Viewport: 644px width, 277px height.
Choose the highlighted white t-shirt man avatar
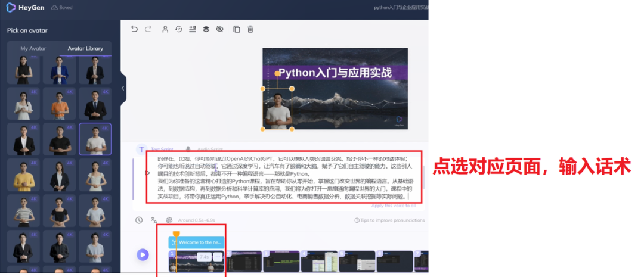(95, 139)
